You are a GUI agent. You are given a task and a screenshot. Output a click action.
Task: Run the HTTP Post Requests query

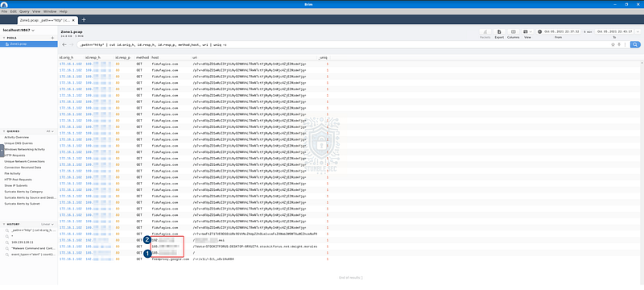pos(18,180)
